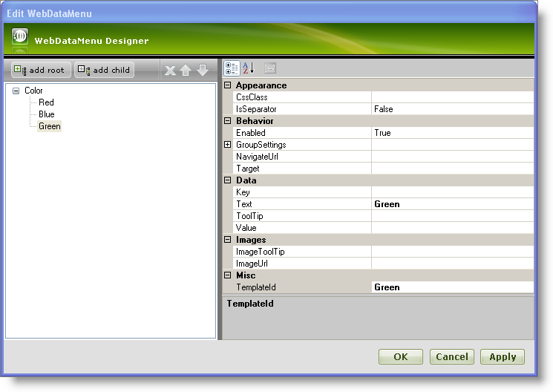Collapse the Data property category
The width and height of the screenshot is (553, 392).
(x=228, y=180)
